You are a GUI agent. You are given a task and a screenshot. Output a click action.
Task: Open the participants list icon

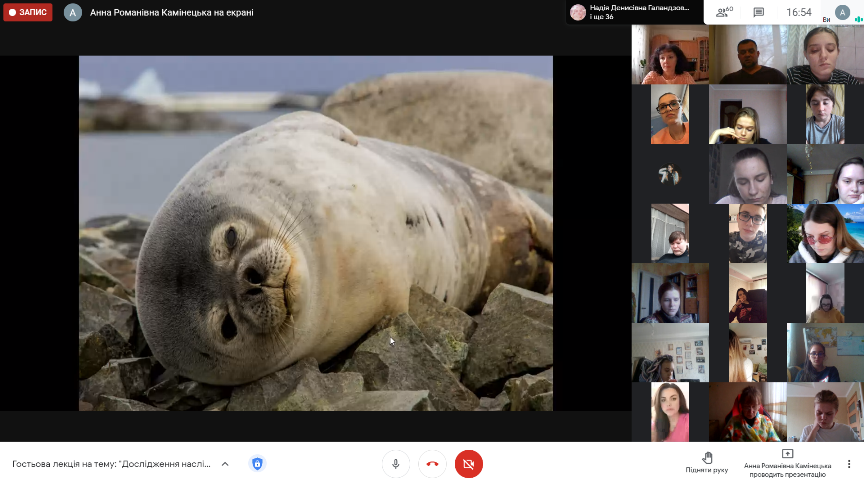(x=724, y=12)
